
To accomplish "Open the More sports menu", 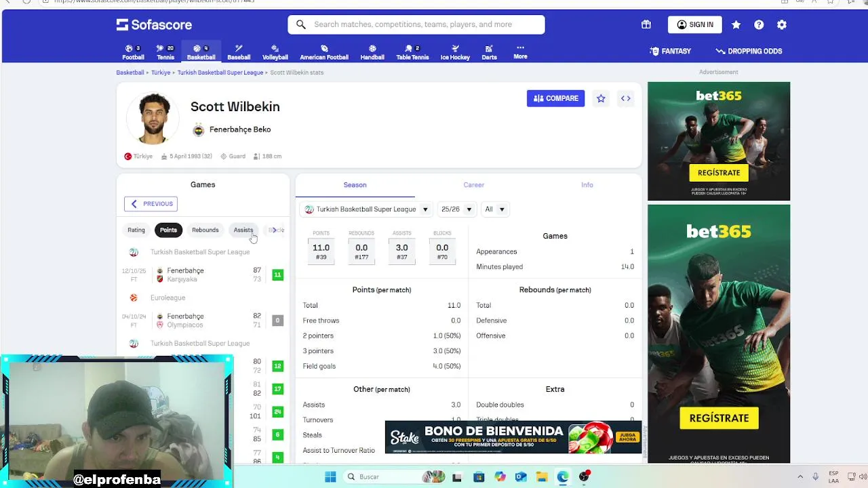I will [x=520, y=52].
